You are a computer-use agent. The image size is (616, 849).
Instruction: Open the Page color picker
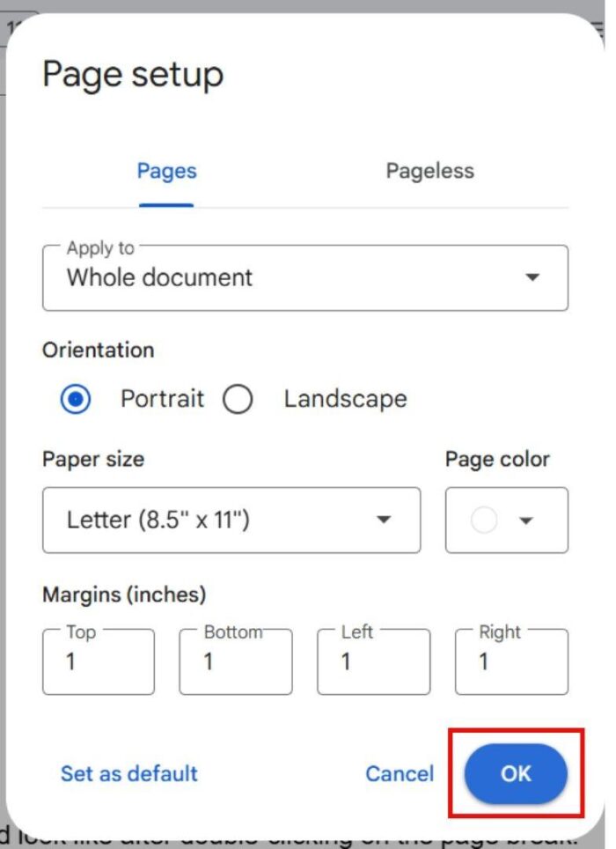[506, 520]
